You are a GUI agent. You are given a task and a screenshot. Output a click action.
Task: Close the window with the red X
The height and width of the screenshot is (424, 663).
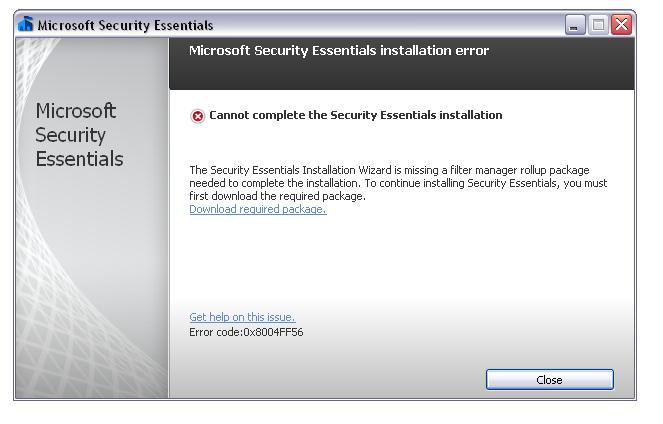[622, 24]
